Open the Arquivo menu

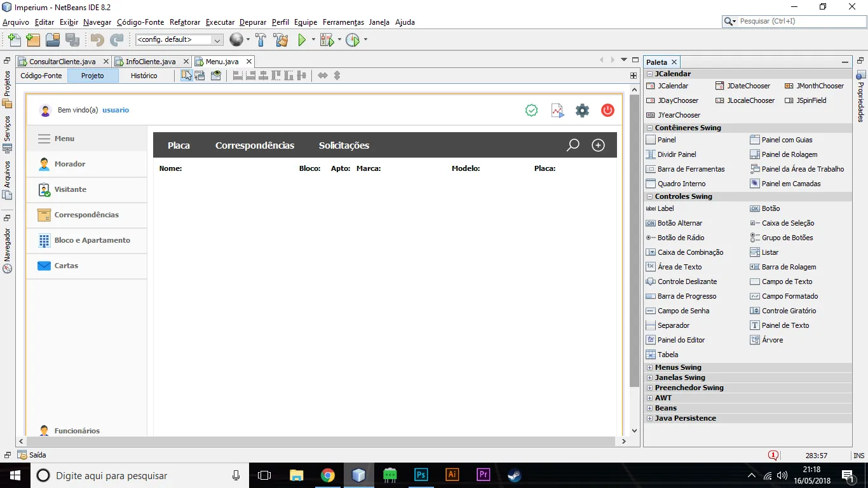coord(16,22)
